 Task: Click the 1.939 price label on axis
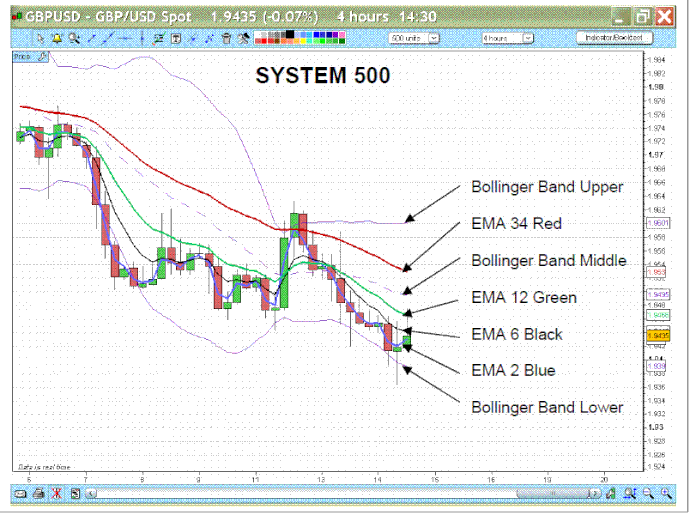point(656,366)
